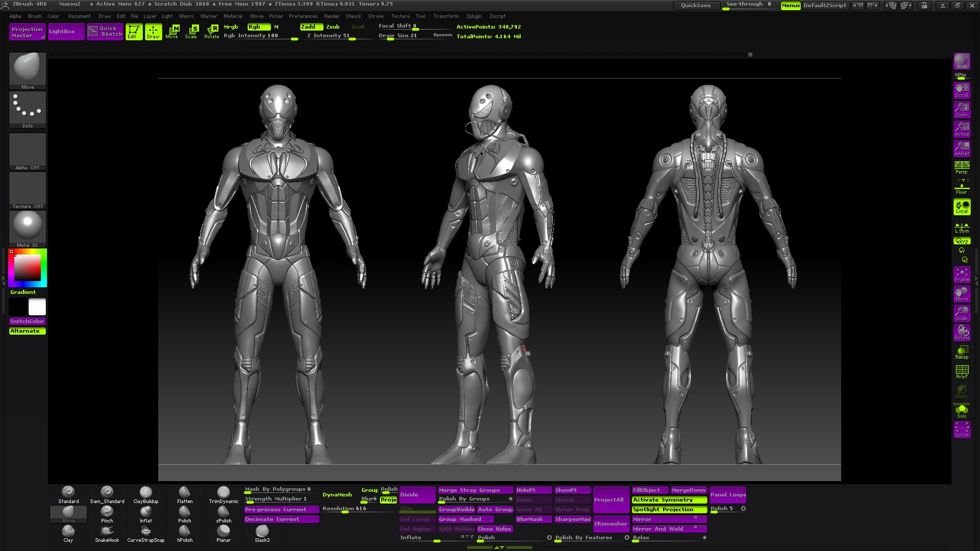Open the Preferences menu
This screenshot has height=551, width=980.
click(303, 16)
